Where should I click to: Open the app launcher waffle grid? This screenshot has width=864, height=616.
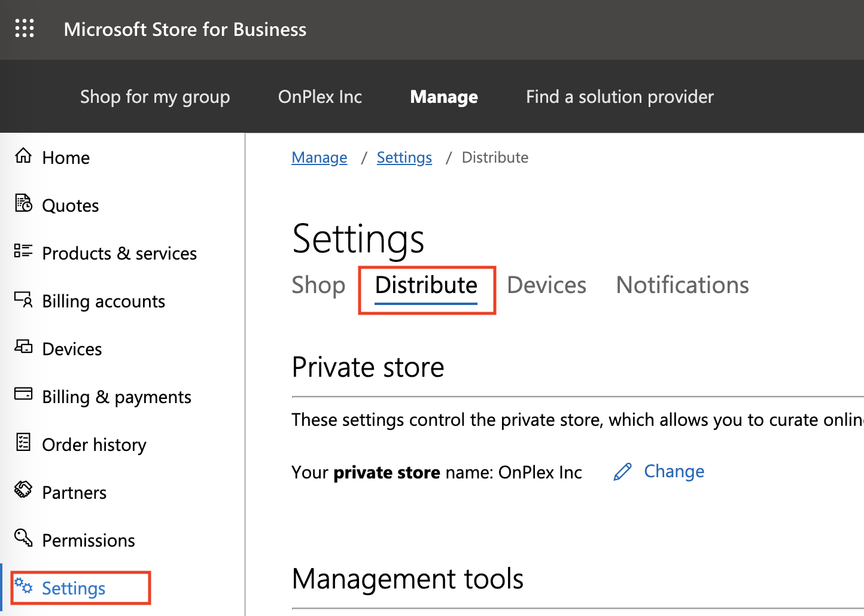point(25,28)
